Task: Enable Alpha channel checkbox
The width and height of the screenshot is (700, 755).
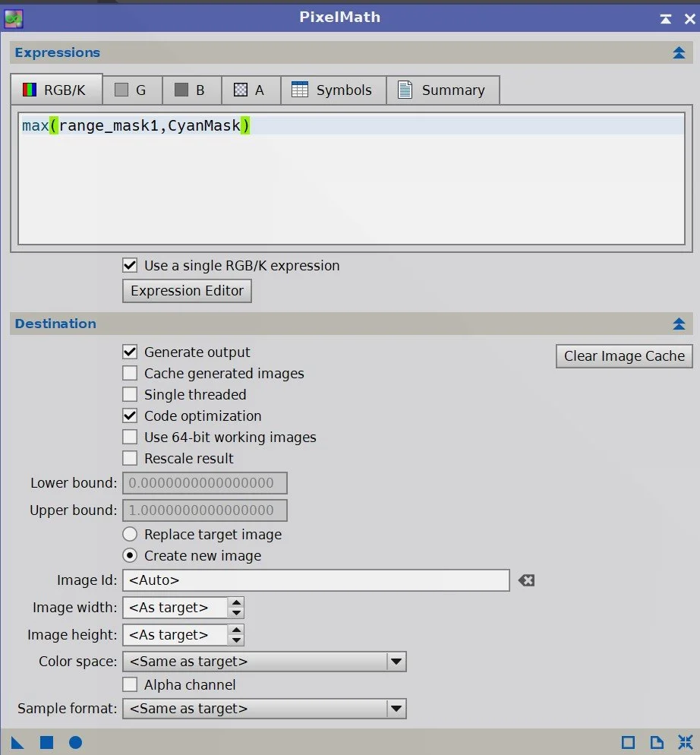Action: click(130, 684)
